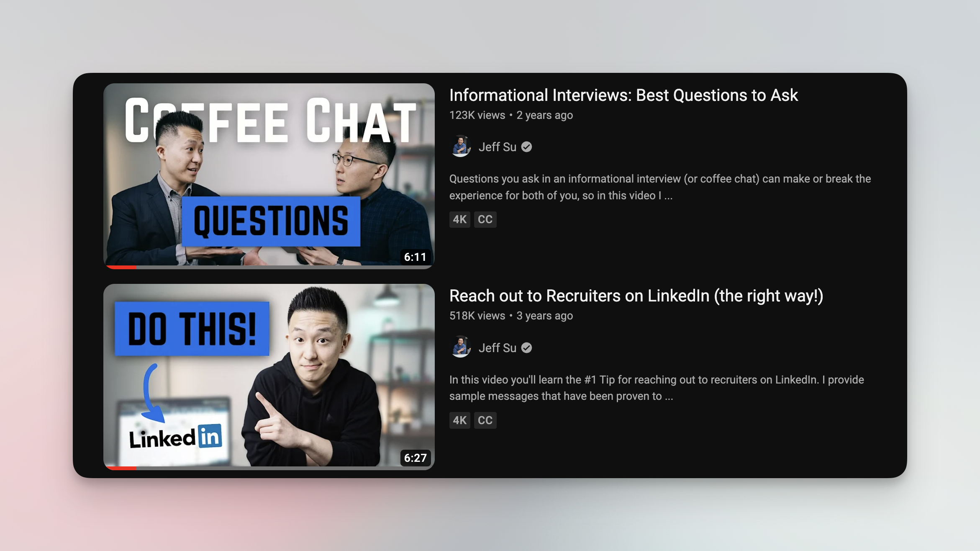Click description starting 'In this video you'll learn'

[657, 388]
